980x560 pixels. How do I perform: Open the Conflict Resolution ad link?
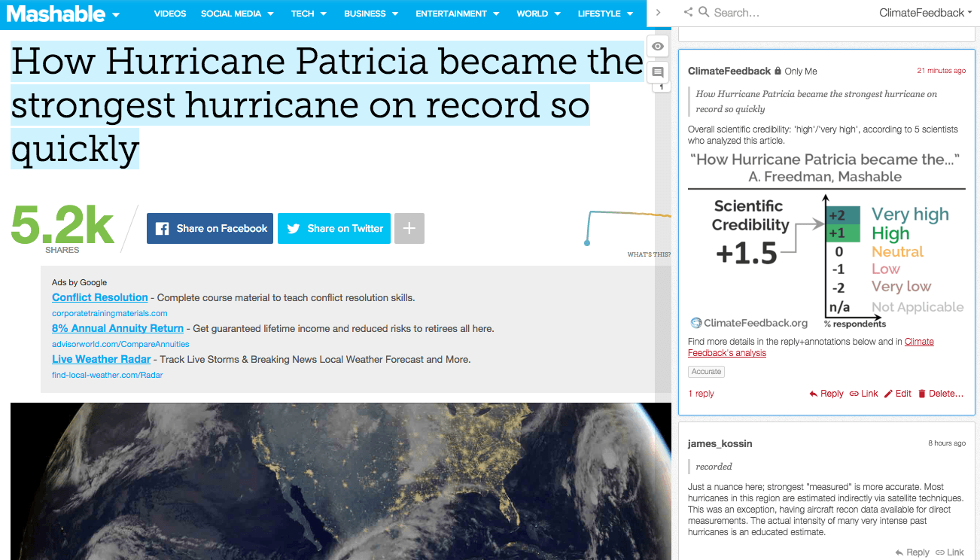100,297
